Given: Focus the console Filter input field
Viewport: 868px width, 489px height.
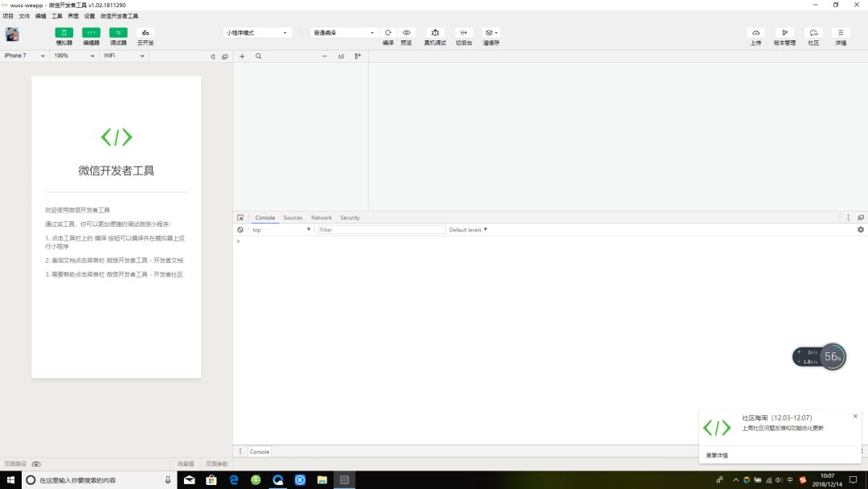Looking at the screenshot, I should tap(382, 230).
